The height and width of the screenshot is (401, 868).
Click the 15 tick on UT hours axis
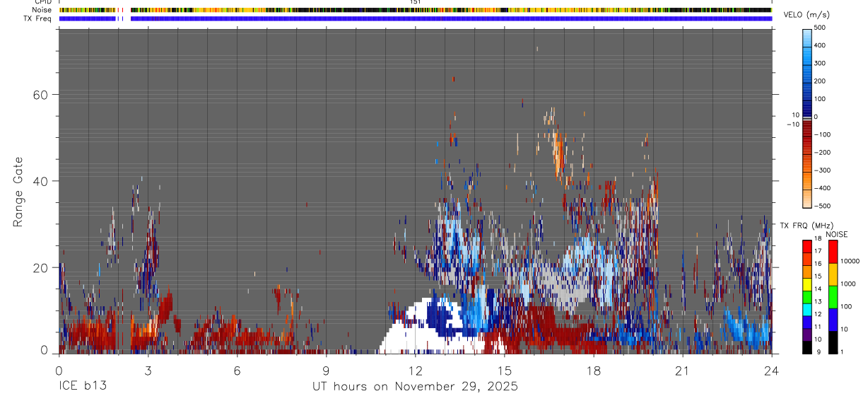[504, 370]
